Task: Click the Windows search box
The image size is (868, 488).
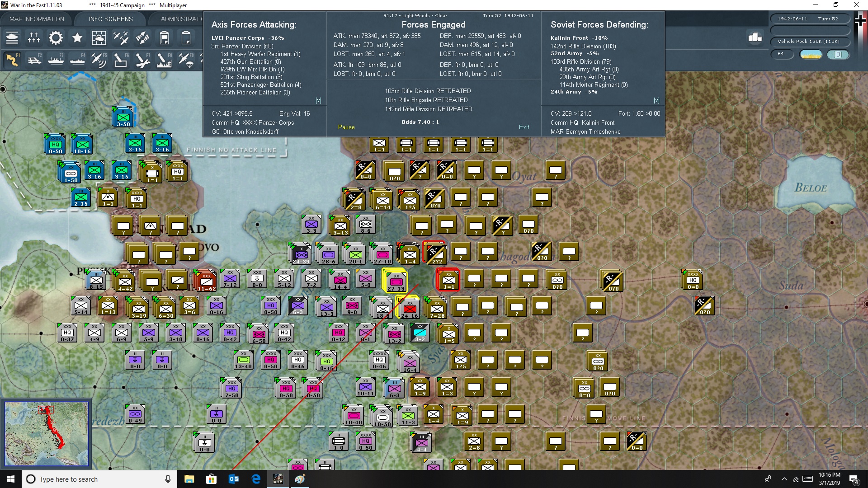Action: (99, 479)
